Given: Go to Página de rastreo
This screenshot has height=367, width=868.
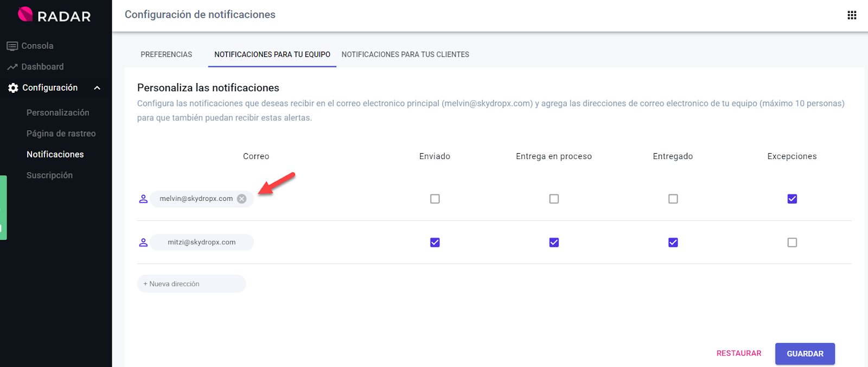Looking at the screenshot, I should [61, 134].
